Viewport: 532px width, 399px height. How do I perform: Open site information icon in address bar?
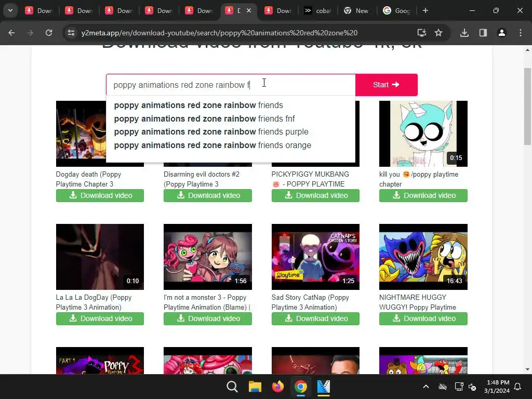coord(71,33)
